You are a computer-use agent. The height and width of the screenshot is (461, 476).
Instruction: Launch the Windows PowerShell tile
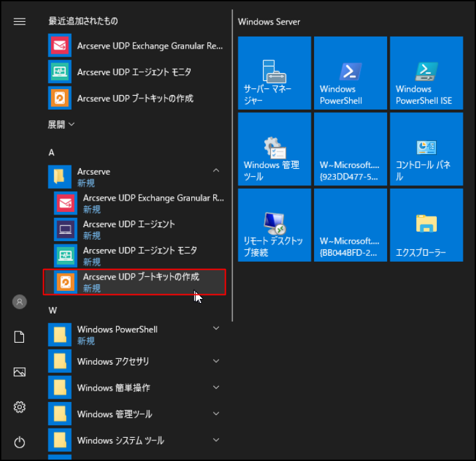(x=350, y=72)
